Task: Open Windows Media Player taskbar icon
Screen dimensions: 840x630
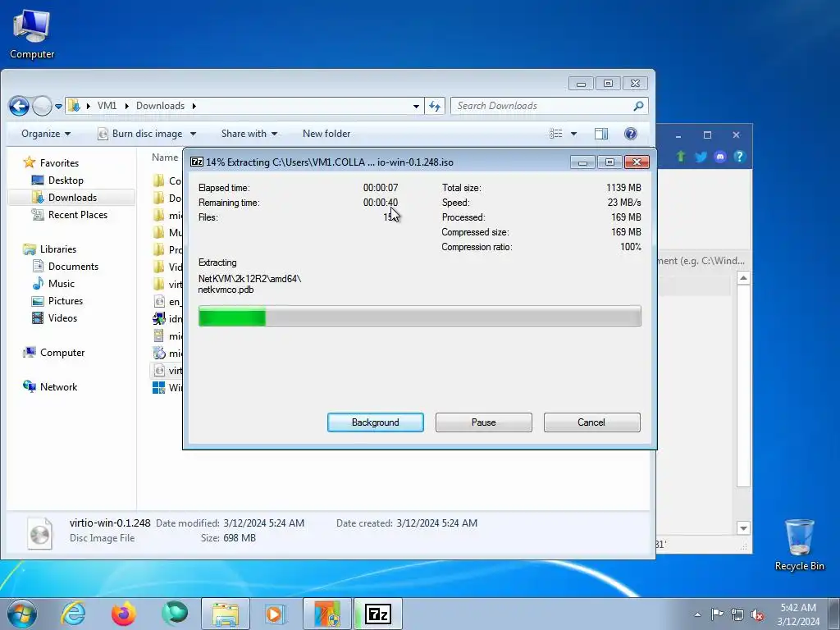Action: tap(276, 614)
